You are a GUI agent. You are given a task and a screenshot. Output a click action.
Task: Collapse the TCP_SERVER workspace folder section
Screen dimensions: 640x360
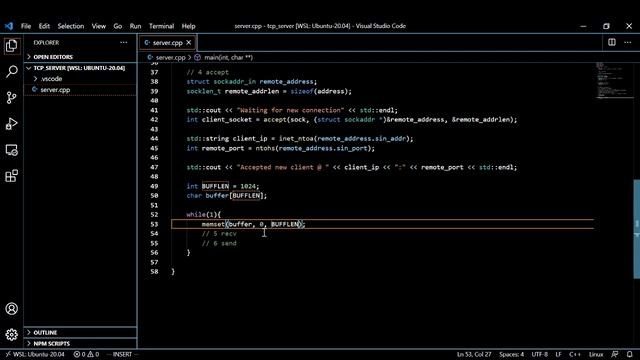(x=80, y=68)
